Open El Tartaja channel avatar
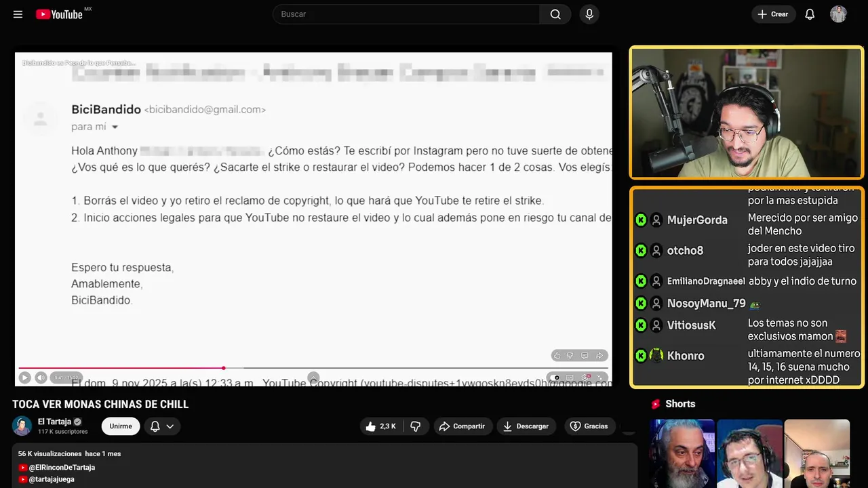The height and width of the screenshot is (488, 868). coord(22,426)
